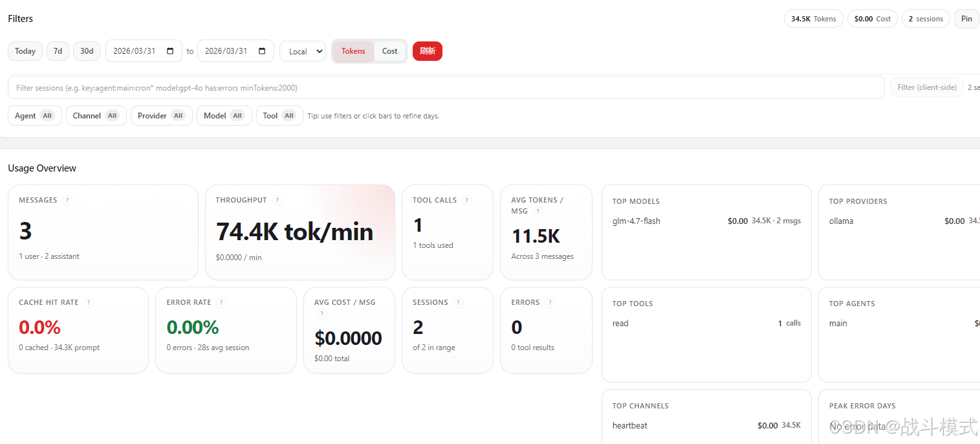
Task: Click the 11.5K average tokens value
Action: (x=536, y=236)
